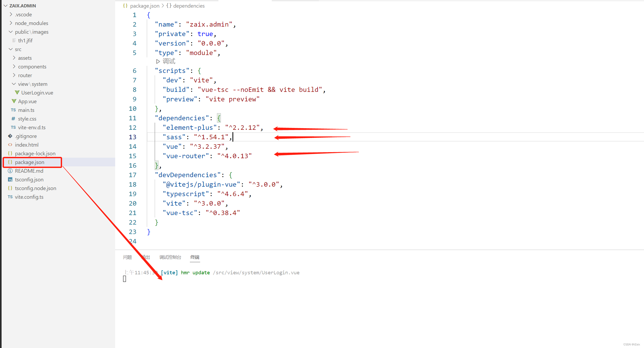Viewport: 644px width, 348px height.
Task: Click the git icon beside .gitignore
Action: click(10, 136)
